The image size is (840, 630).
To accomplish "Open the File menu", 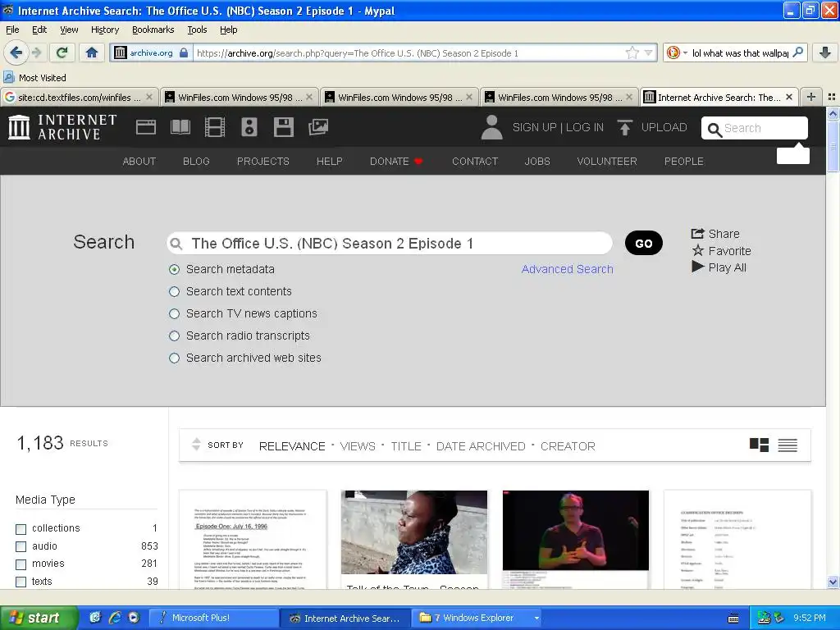I will pyautogui.click(x=12, y=30).
